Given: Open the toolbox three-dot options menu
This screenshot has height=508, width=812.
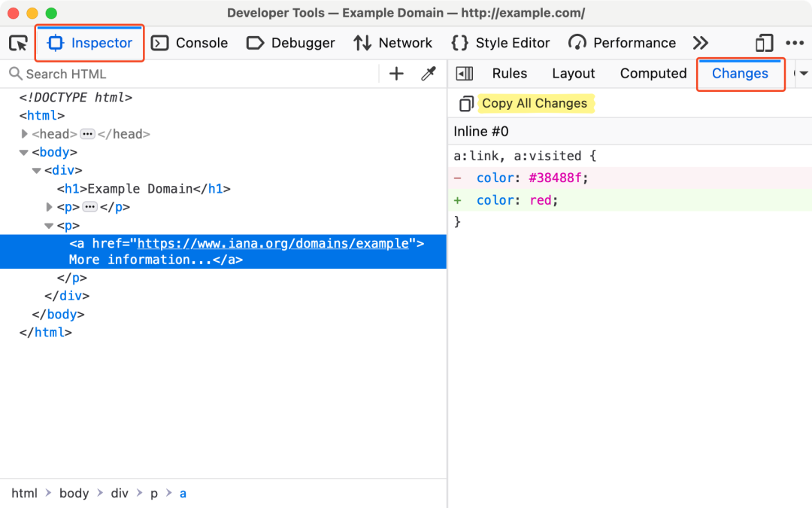Looking at the screenshot, I should (795, 43).
